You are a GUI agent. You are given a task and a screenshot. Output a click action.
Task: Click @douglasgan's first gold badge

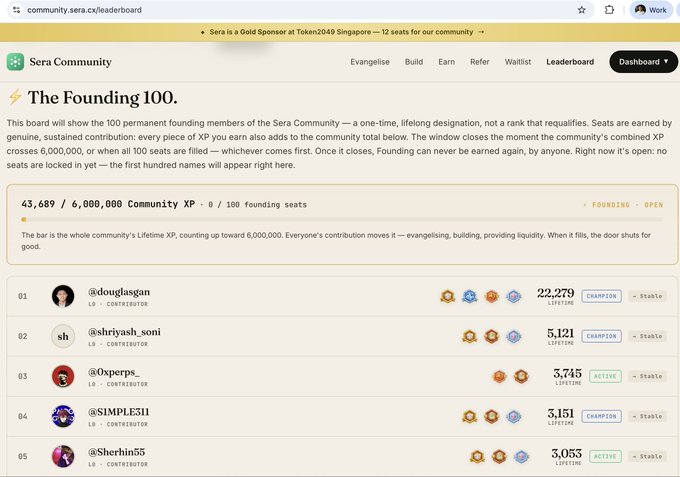tap(448, 297)
